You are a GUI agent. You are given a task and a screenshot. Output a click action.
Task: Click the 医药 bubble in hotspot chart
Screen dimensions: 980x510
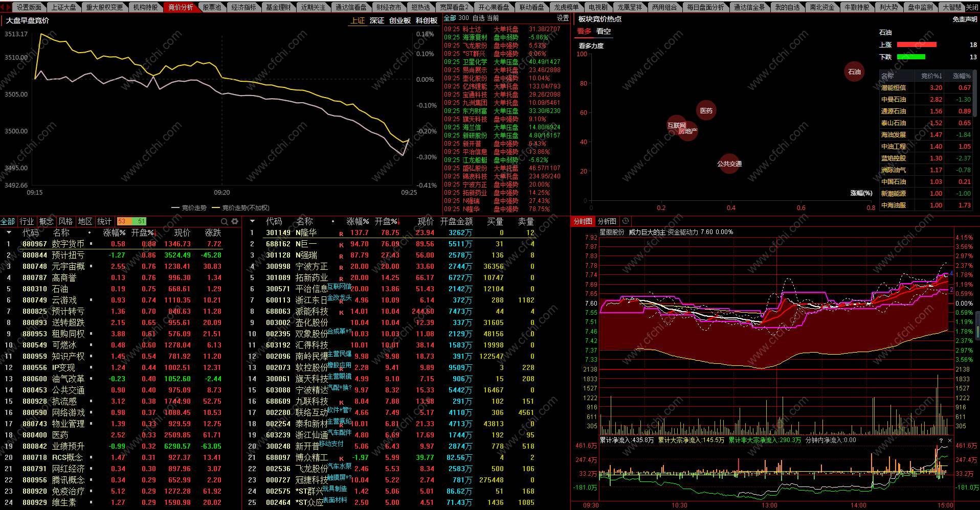pyautogui.click(x=706, y=110)
